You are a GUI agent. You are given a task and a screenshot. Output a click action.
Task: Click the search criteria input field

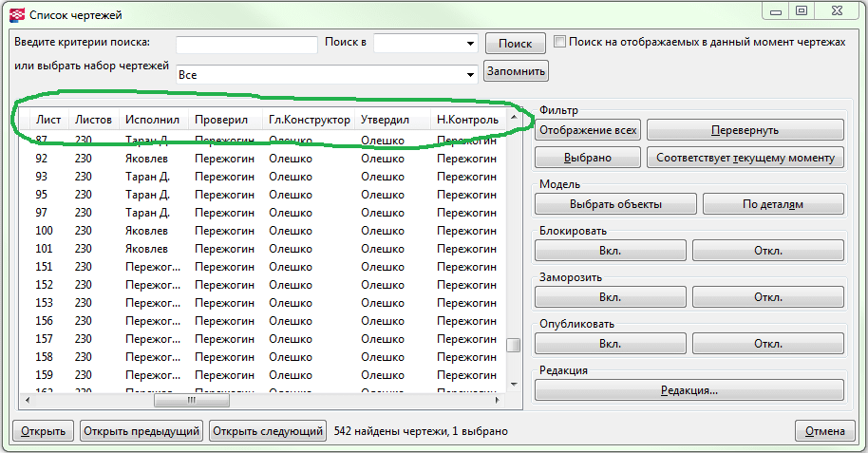click(247, 44)
